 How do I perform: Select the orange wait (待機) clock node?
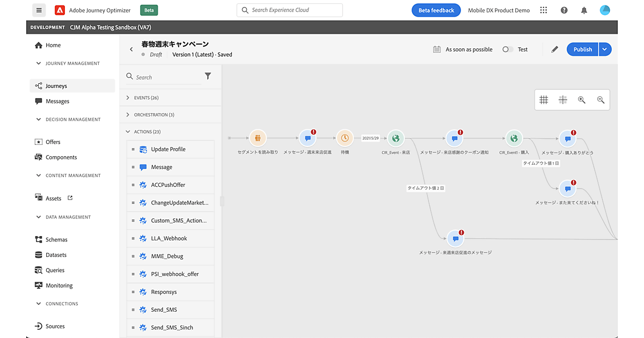(345, 138)
